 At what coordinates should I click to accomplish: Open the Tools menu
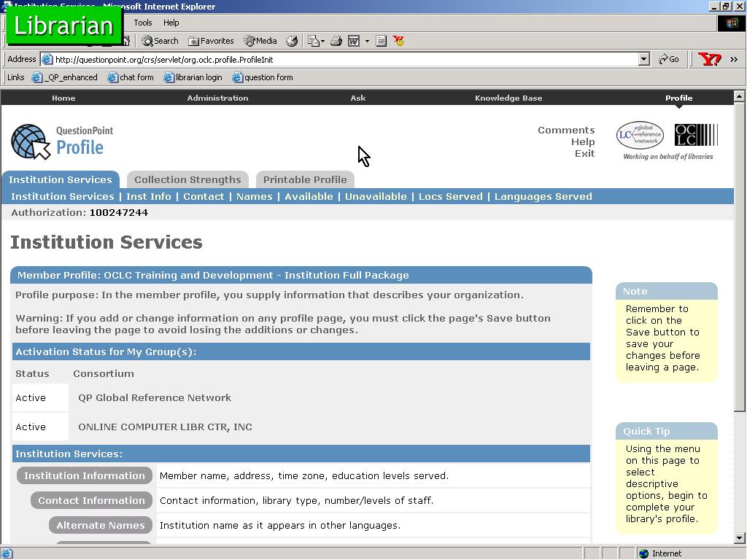(x=142, y=23)
